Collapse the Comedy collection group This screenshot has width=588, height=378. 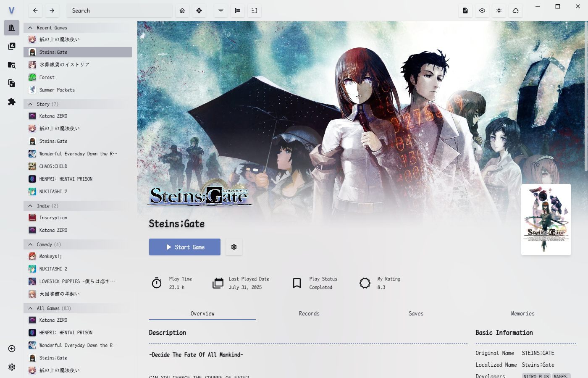(x=30, y=244)
